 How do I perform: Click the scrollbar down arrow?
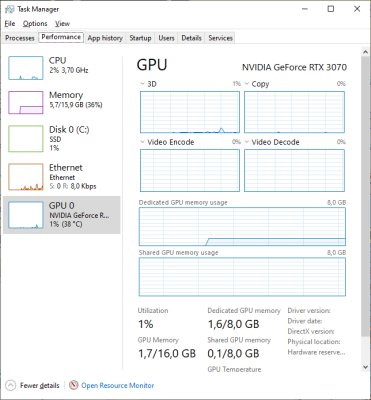tap(365, 367)
